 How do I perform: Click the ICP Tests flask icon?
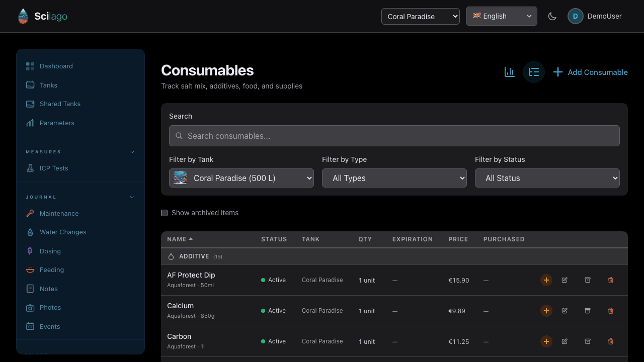(x=30, y=168)
